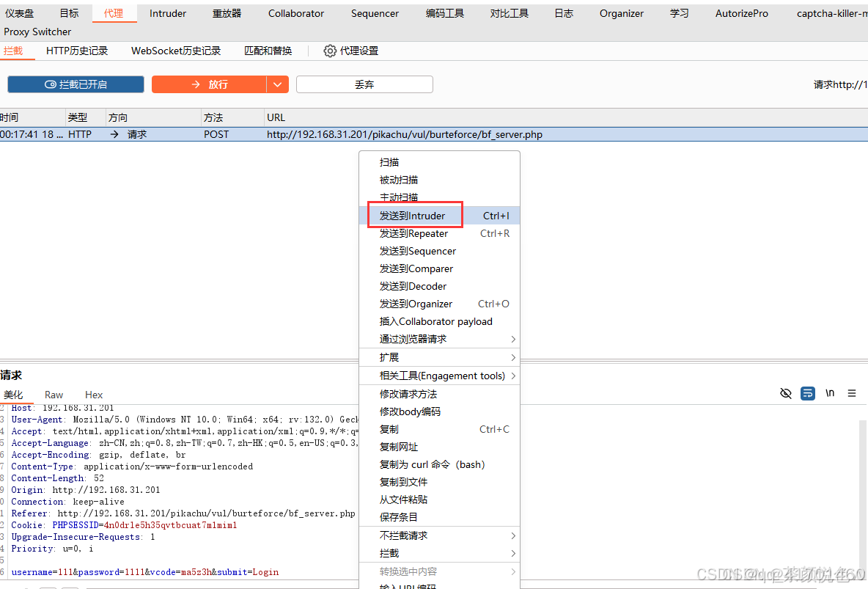This screenshot has height=589, width=868.
Task: Switch to the Collaborator tab
Action: 296,13
